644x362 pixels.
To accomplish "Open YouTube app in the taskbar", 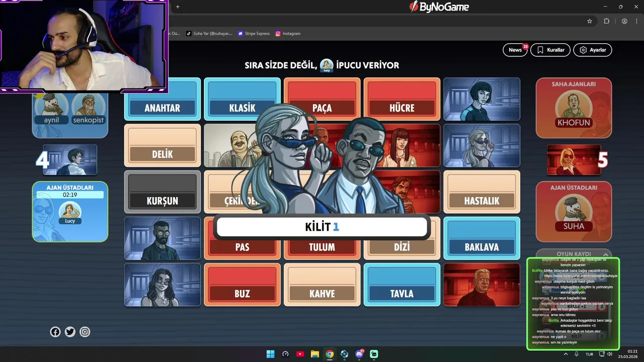I will pyautogui.click(x=300, y=354).
